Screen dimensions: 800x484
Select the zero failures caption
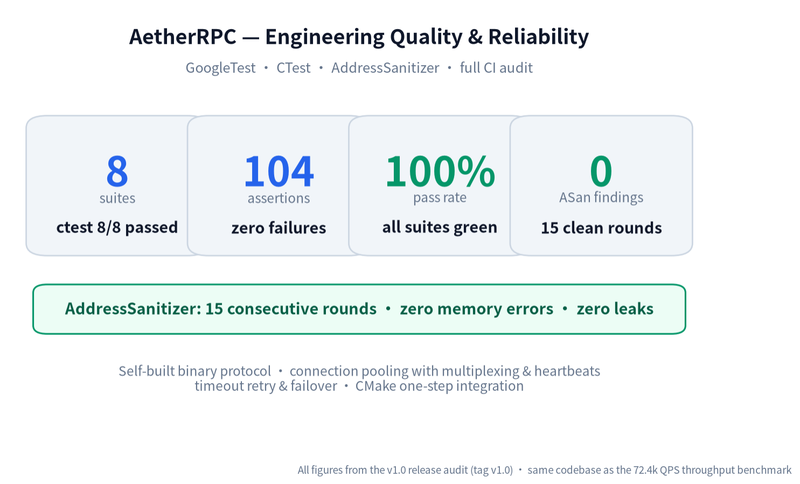tap(279, 227)
